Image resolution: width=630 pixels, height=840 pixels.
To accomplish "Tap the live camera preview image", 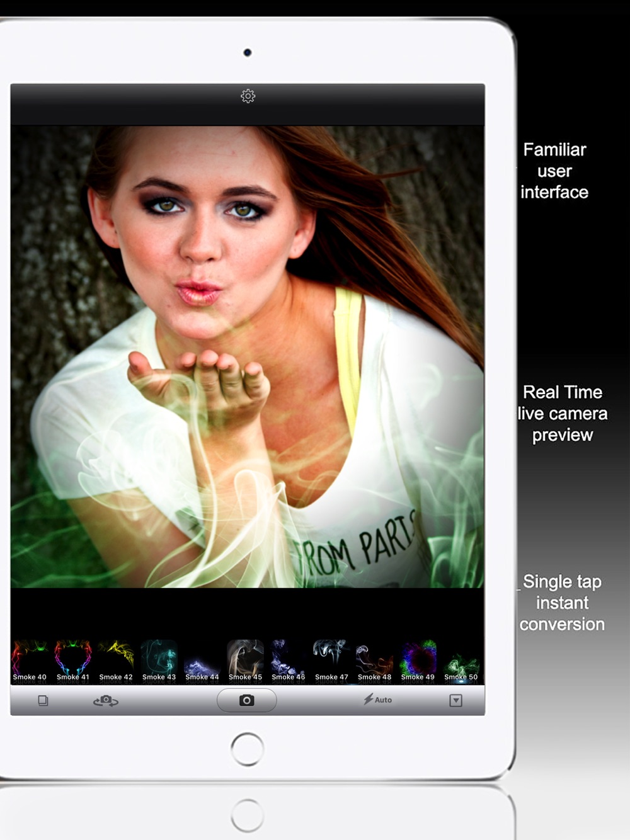I will pyautogui.click(x=248, y=356).
